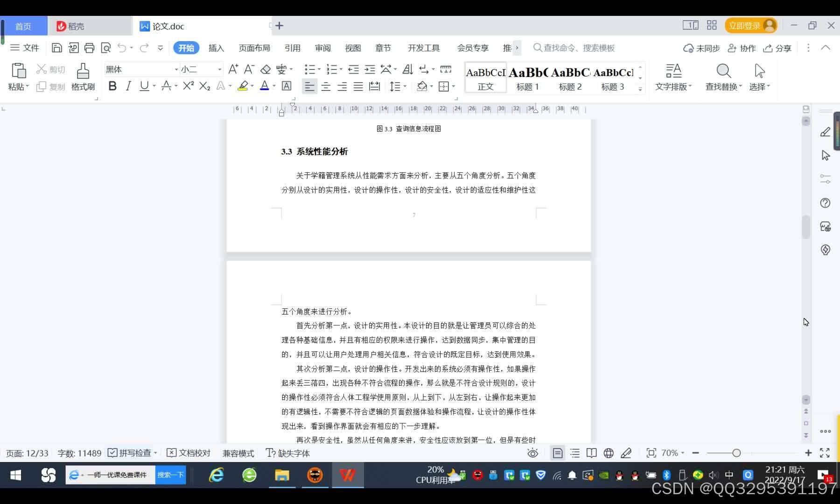Image resolution: width=840 pixels, height=504 pixels.
Task: Click the vertical scrollbar thumb
Action: tap(806, 227)
